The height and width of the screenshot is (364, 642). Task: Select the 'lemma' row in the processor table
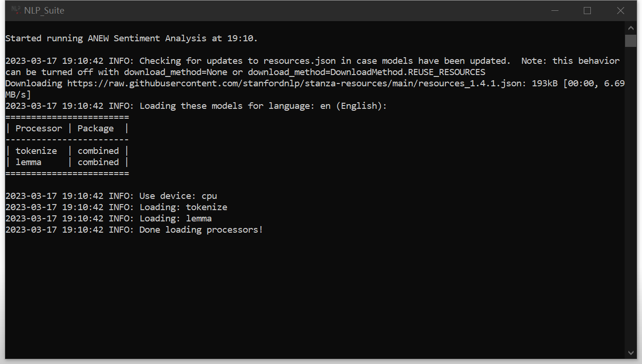pyautogui.click(x=28, y=162)
